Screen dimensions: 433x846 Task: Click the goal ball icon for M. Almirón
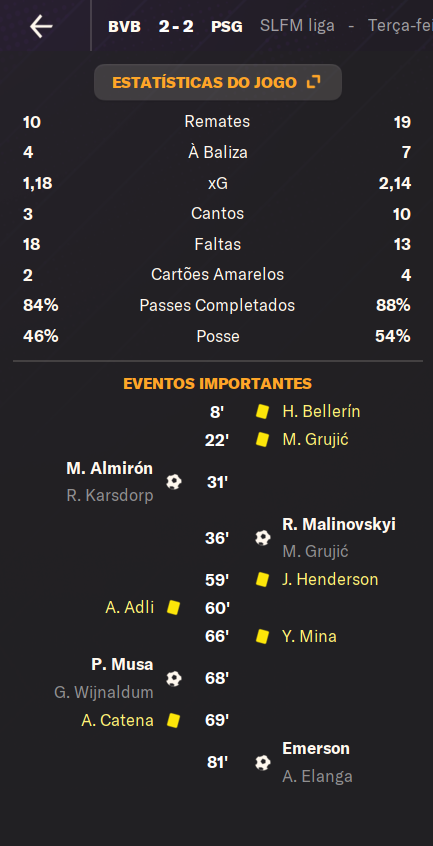pos(174,481)
